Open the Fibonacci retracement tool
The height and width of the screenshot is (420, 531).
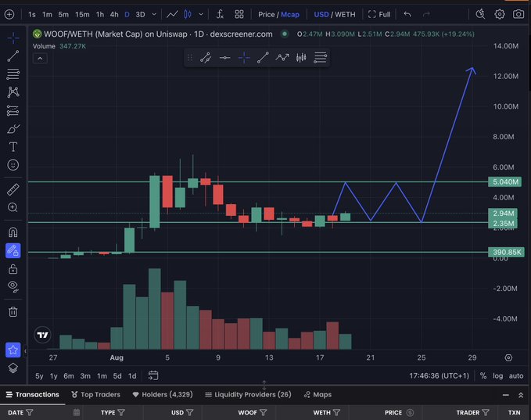pos(13,74)
